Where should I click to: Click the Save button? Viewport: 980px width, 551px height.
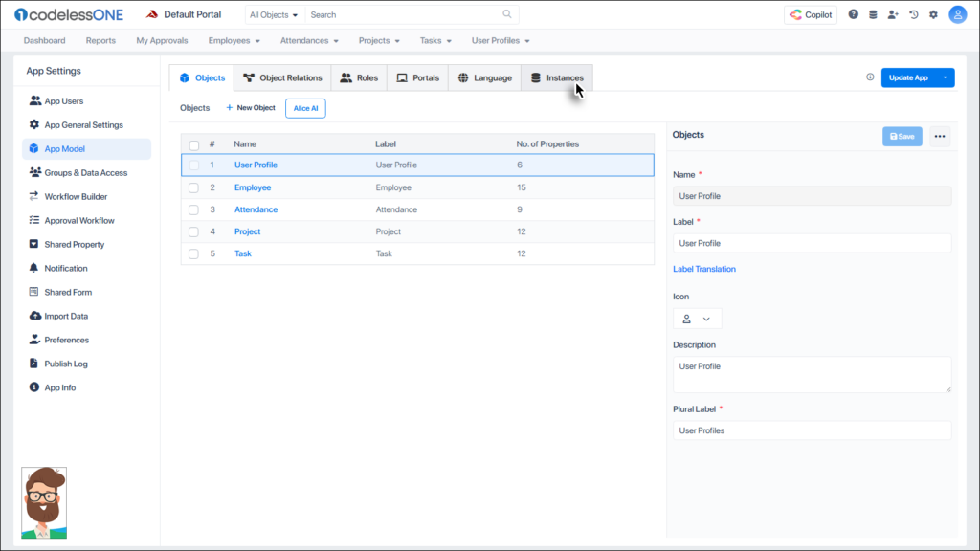pos(902,136)
